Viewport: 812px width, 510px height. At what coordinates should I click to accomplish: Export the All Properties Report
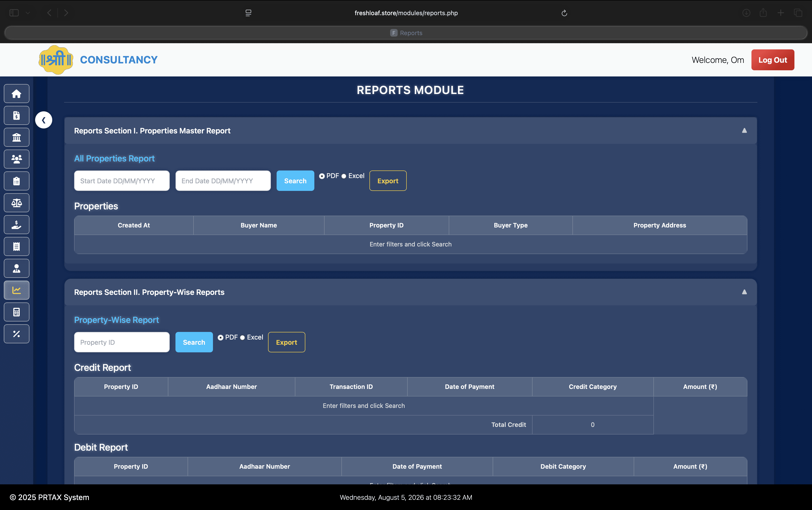click(x=388, y=181)
